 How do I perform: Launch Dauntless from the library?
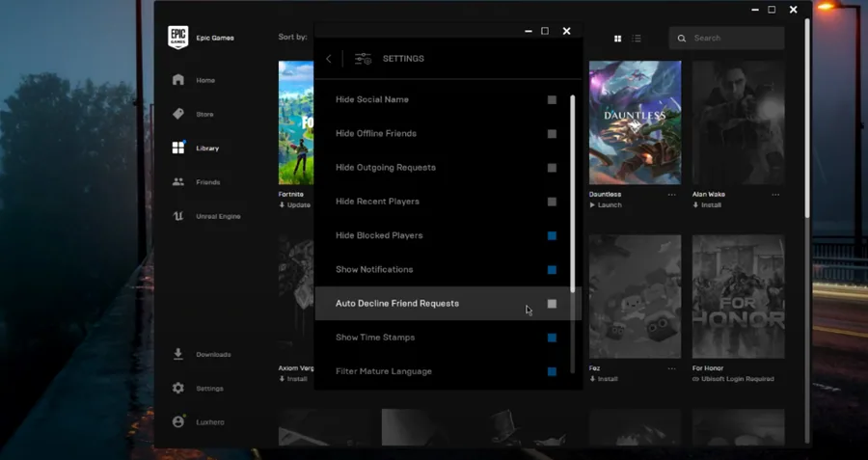click(606, 204)
